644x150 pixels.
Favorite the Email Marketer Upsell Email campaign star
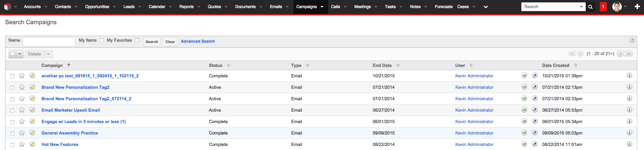(x=22, y=110)
